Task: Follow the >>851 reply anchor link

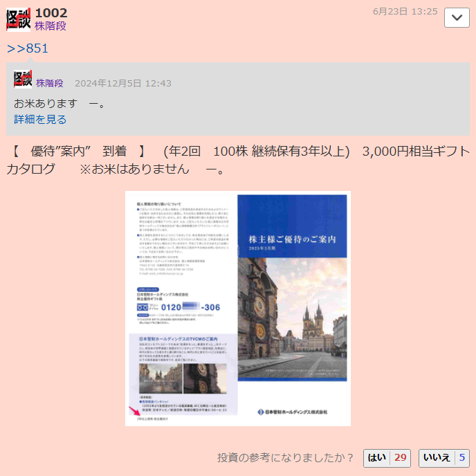Action: [28, 48]
